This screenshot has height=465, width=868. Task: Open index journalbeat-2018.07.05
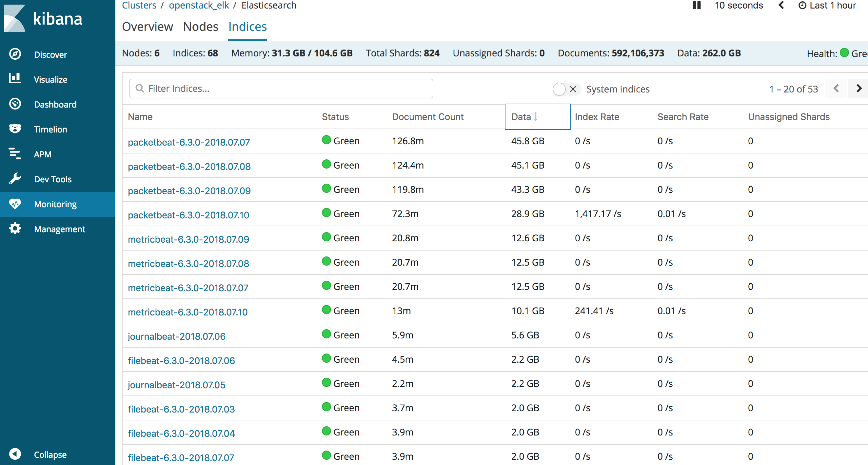pos(177,385)
